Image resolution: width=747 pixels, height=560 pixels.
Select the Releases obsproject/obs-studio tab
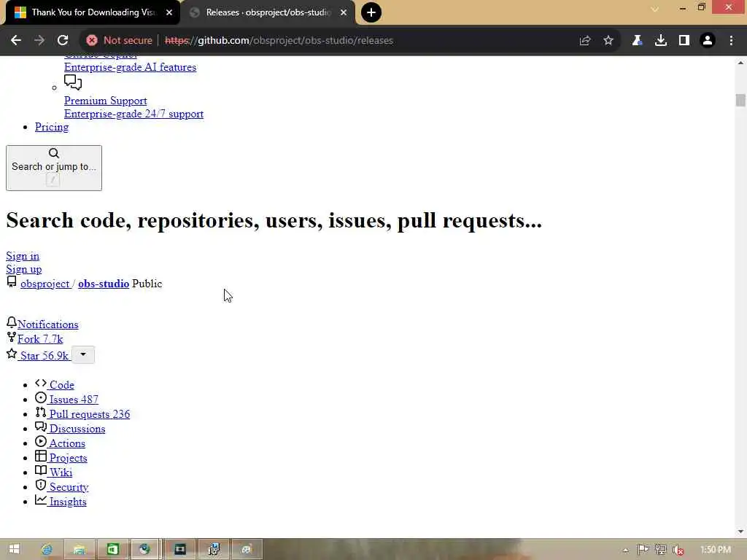(268, 12)
